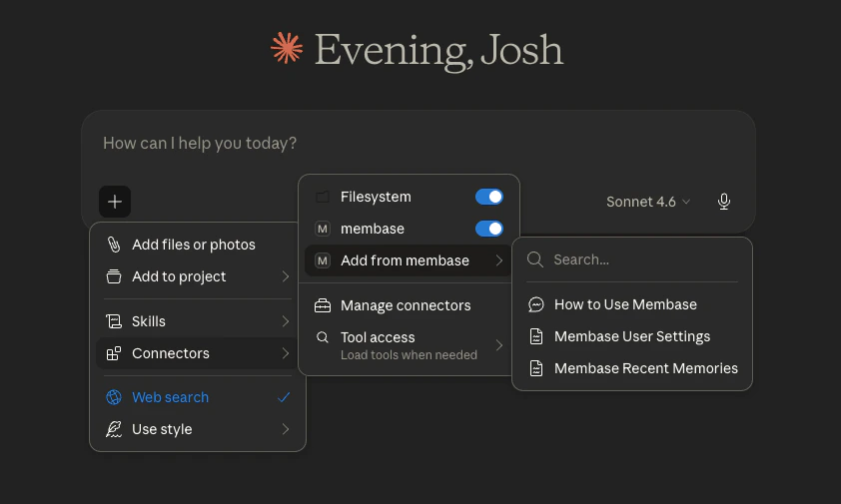Click chat bubble icon for How to Use Membase
This screenshot has width=841, height=504.
click(x=536, y=304)
